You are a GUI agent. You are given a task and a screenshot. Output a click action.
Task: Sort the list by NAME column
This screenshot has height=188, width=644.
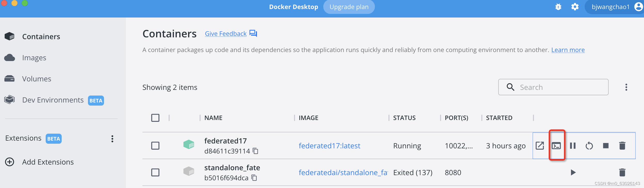click(x=213, y=118)
